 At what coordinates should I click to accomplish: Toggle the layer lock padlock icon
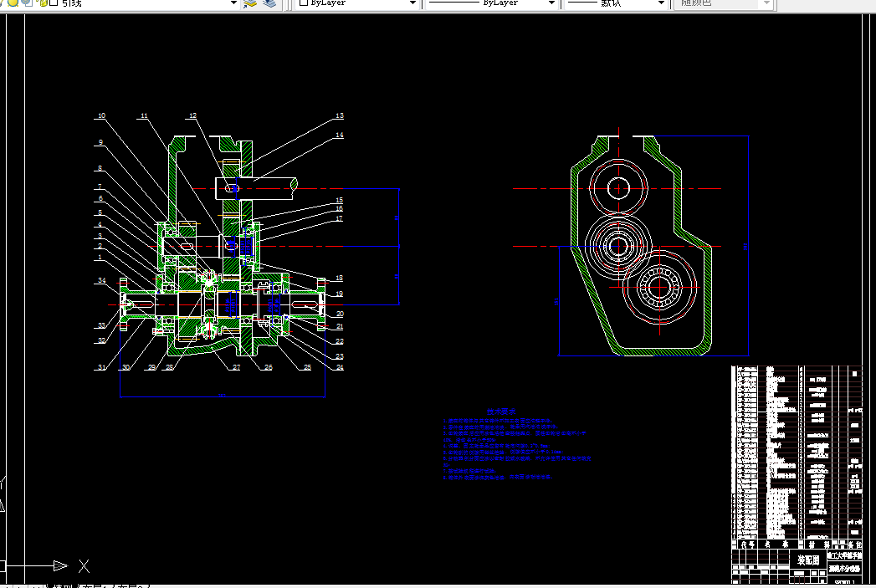[43, 3]
